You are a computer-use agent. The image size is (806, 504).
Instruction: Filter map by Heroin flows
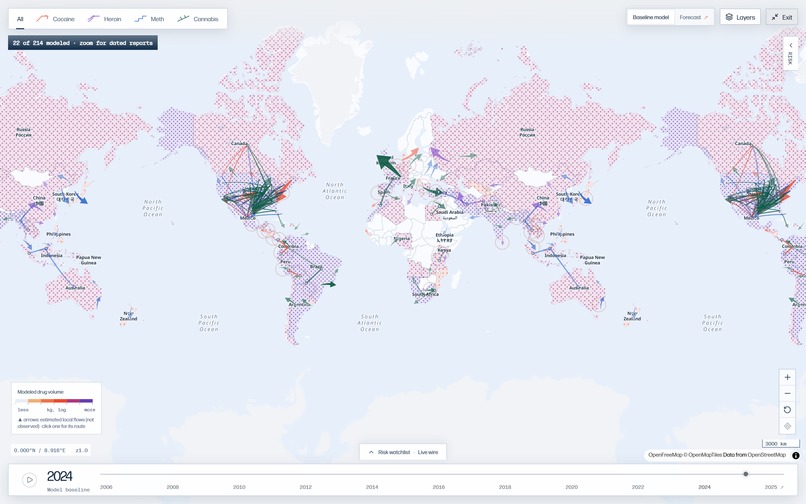click(104, 19)
